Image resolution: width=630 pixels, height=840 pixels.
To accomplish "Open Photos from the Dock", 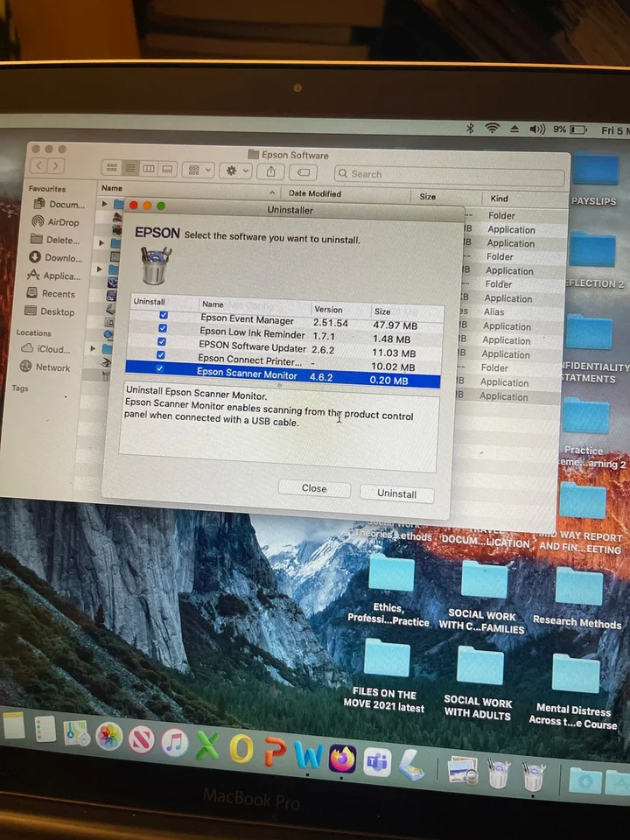I will [108, 737].
